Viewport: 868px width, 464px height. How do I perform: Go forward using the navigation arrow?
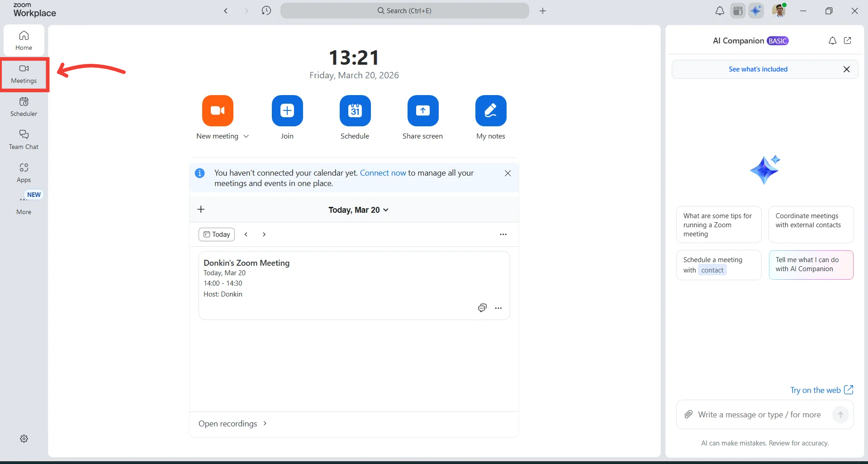click(247, 11)
